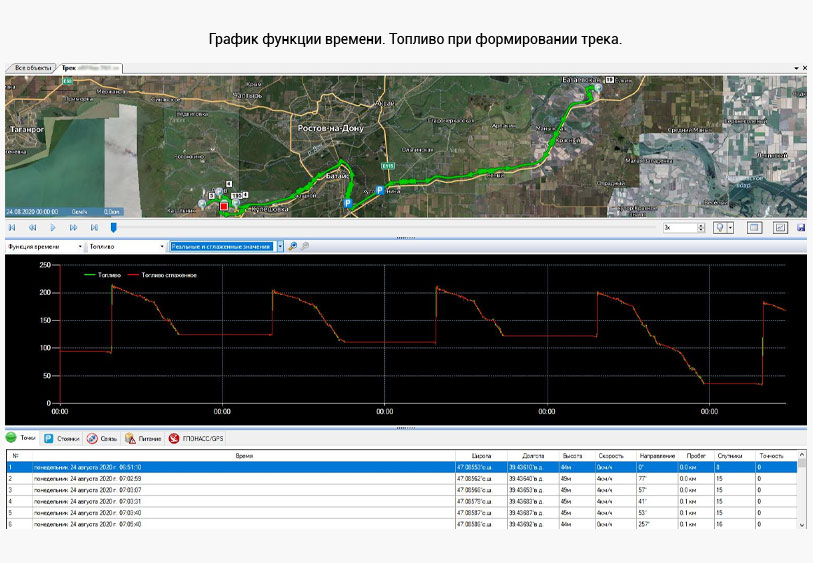The height and width of the screenshot is (563, 813).
Task: Switch to the 'Стоянки' tab
Action: 62,438
